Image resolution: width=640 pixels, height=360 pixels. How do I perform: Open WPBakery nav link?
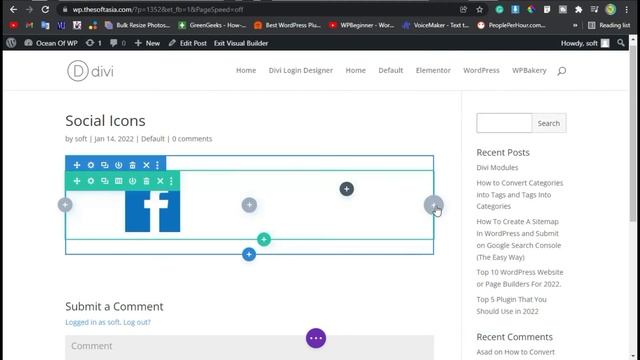point(529,70)
